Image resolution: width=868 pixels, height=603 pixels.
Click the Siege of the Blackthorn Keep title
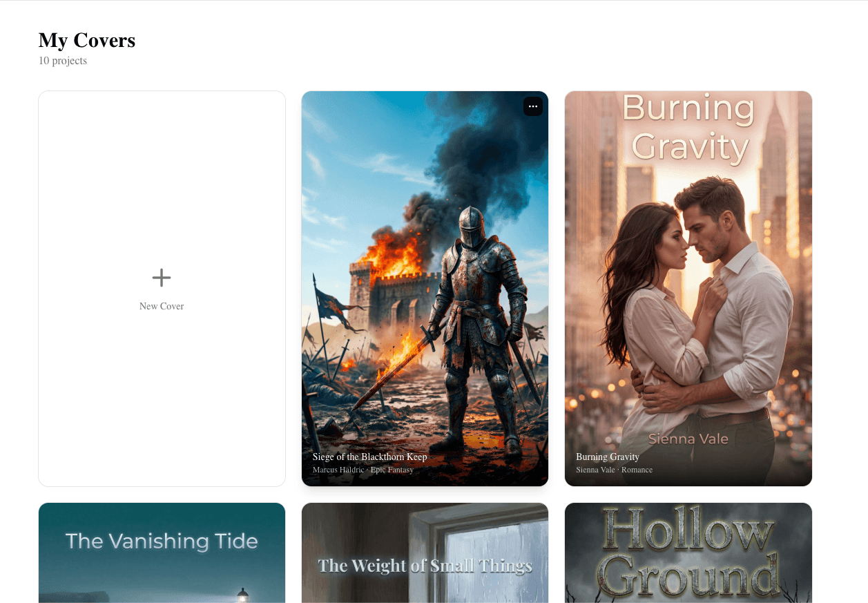point(368,457)
